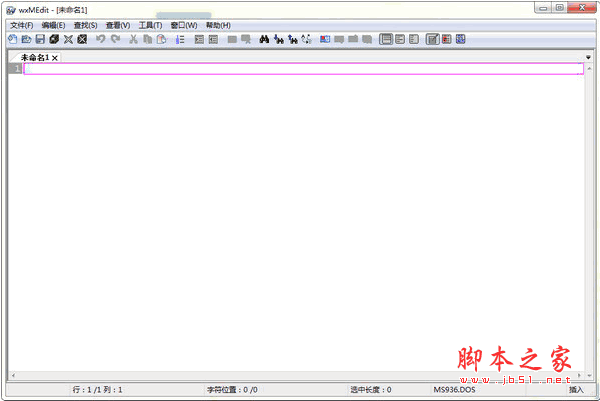Click the Open File folder icon

pyautogui.click(x=26, y=39)
